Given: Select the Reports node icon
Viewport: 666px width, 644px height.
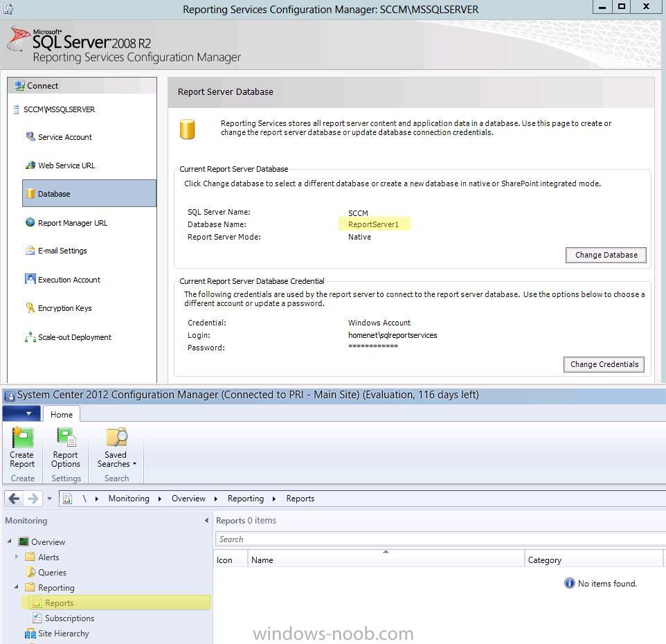Looking at the screenshot, I should 37,602.
